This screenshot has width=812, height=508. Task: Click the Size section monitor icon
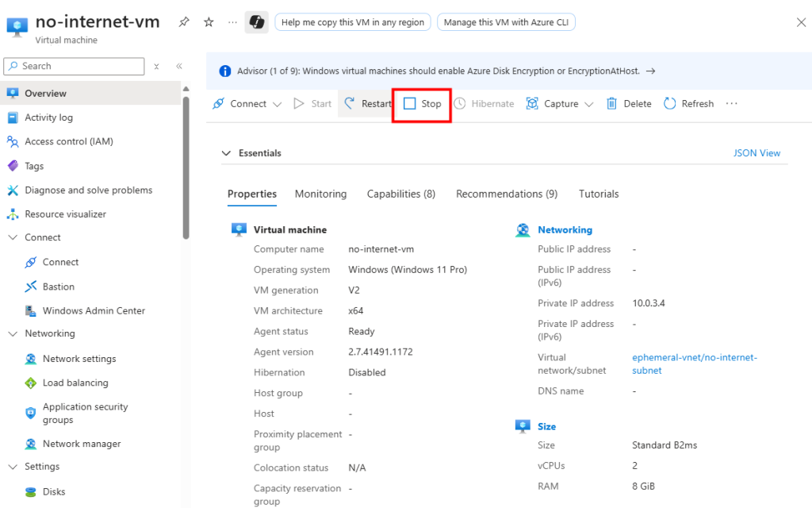(x=523, y=426)
